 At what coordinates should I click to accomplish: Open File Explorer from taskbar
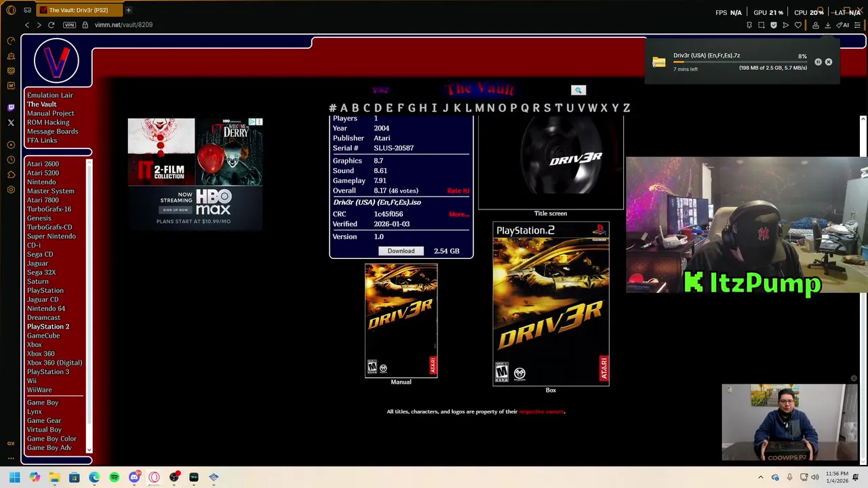pos(54,477)
